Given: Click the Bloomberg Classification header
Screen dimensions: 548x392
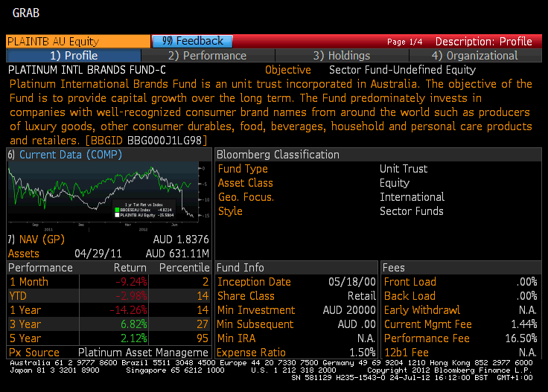Looking at the screenshot, I should (x=278, y=155).
